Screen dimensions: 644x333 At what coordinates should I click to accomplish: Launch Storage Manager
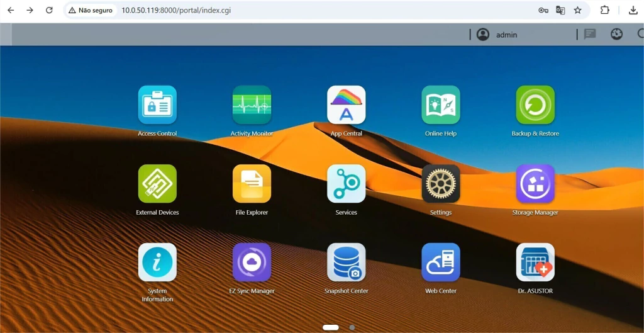click(535, 184)
